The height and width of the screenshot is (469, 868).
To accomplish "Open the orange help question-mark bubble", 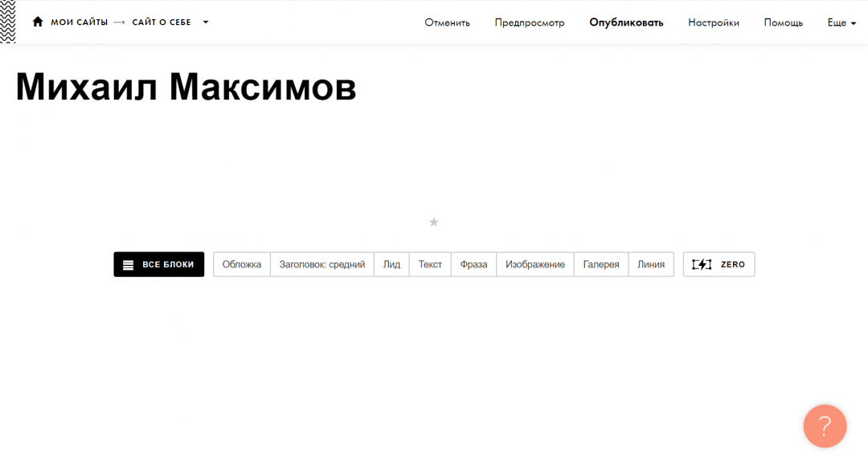I will (x=825, y=426).
